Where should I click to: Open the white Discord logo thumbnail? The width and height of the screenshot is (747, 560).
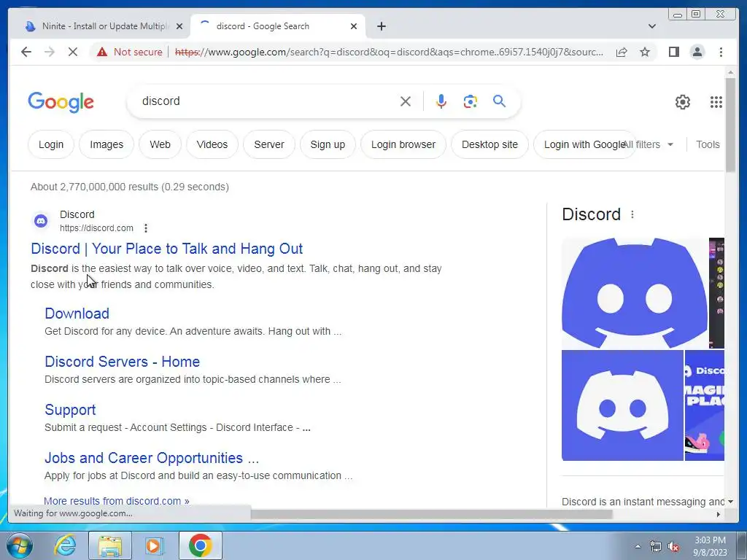[x=622, y=405]
